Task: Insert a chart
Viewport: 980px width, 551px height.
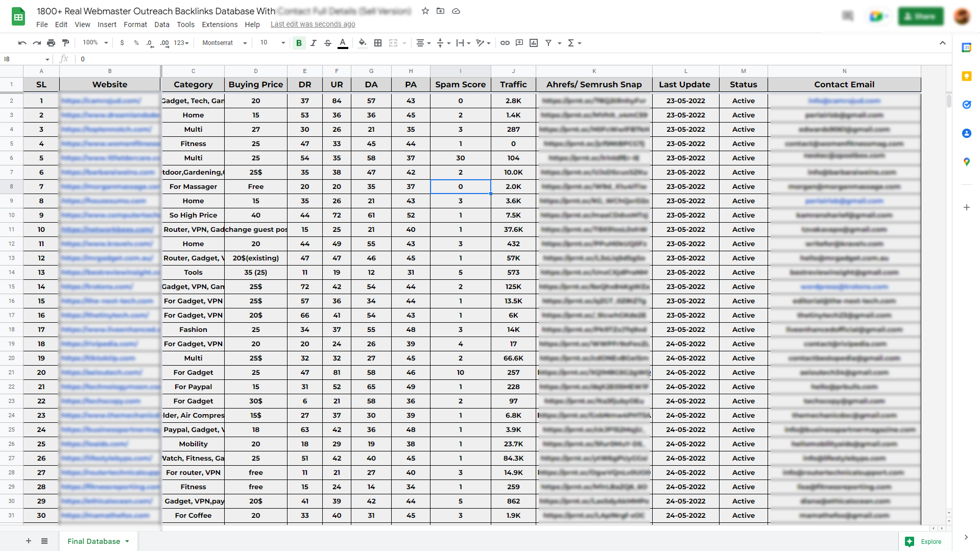Action: coord(534,43)
